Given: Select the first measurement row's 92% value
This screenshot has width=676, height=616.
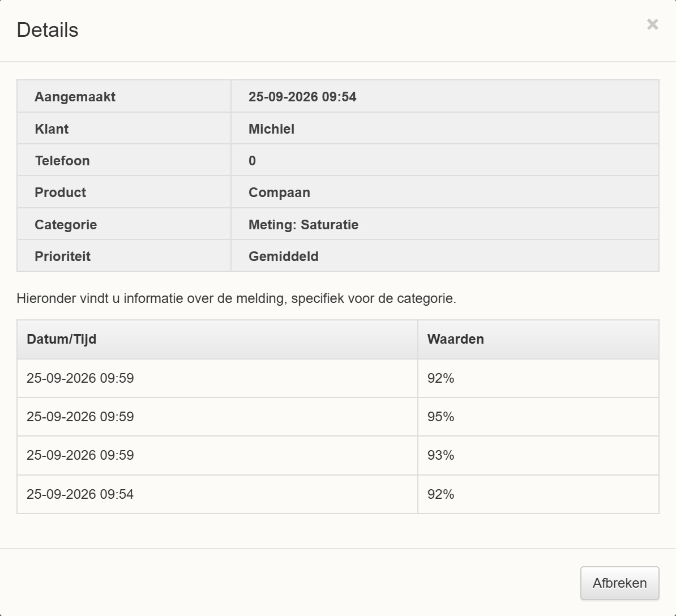Looking at the screenshot, I should click(440, 378).
